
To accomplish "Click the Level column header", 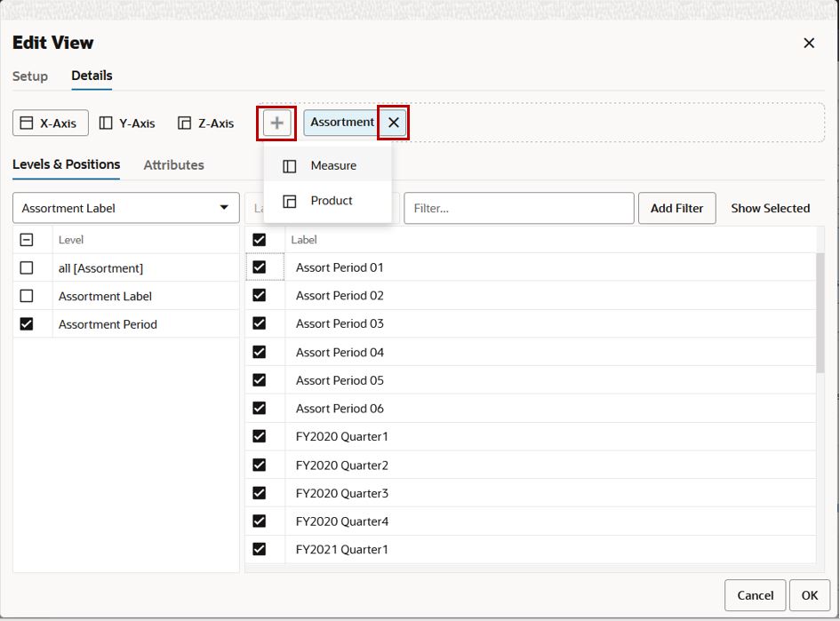I will tap(71, 240).
